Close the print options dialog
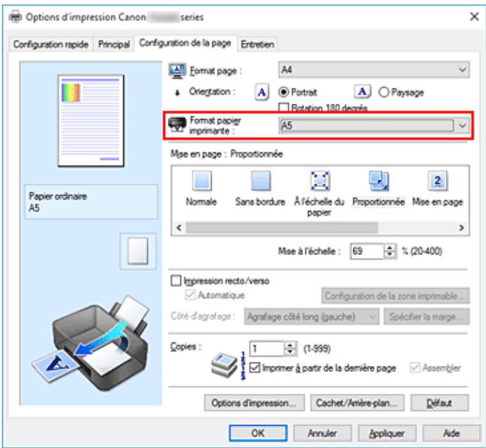This screenshot has width=486, height=448. click(x=474, y=17)
